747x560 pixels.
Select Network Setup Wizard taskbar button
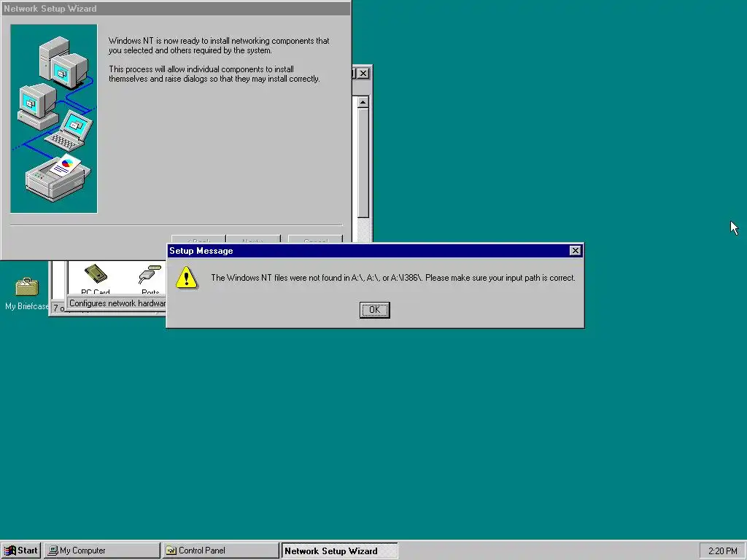click(339, 551)
